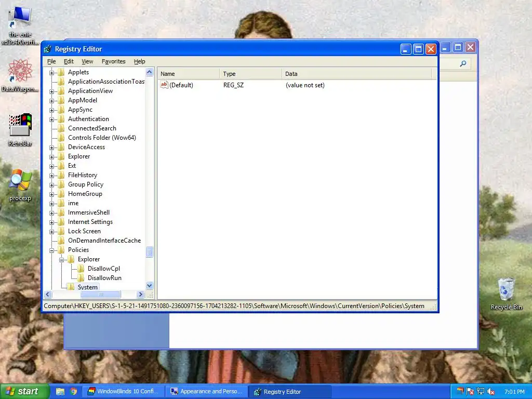
Task: Click the tree horizontal scrollbar thumb
Action: [100, 295]
